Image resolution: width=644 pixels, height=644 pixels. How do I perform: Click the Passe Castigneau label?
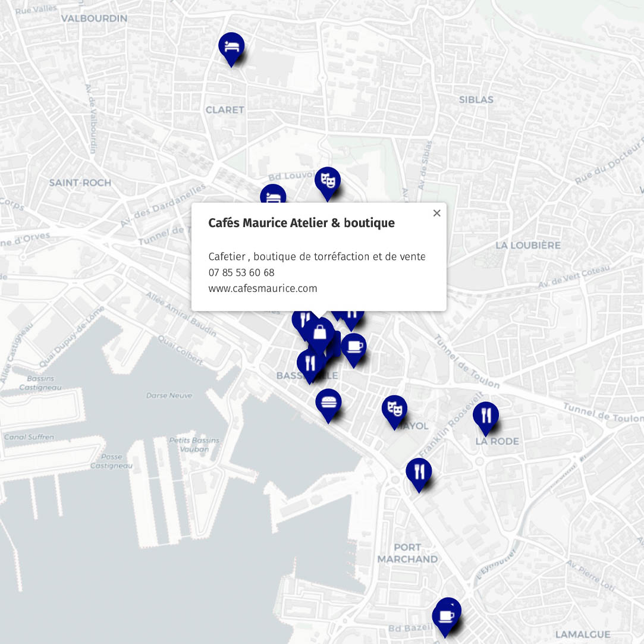tap(111, 461)
